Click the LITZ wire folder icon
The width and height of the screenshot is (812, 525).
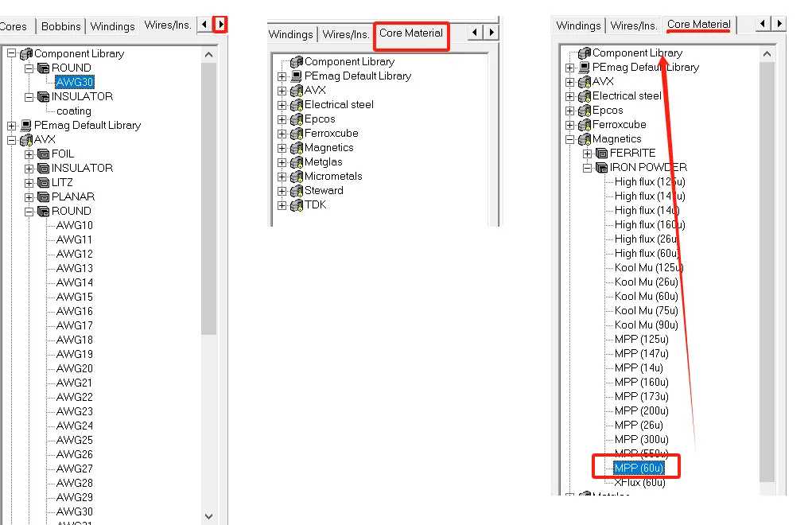coord(44,182)
